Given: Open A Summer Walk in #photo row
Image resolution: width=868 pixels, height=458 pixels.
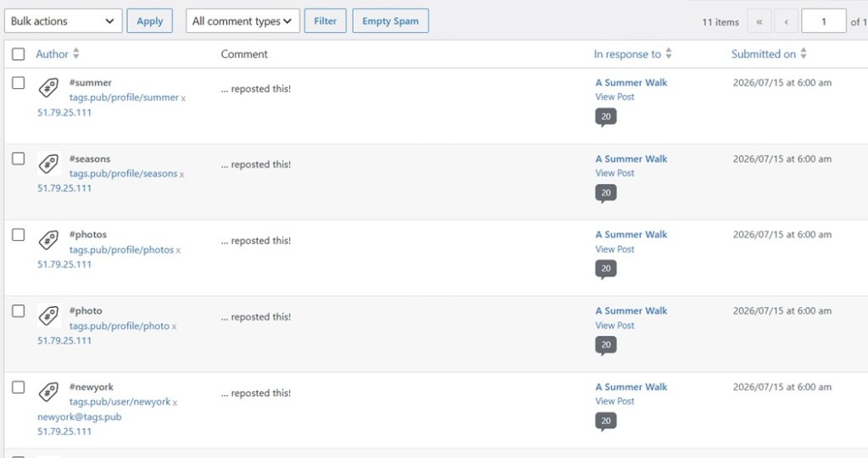Looking at the screenshot, I should click(631, 310).
